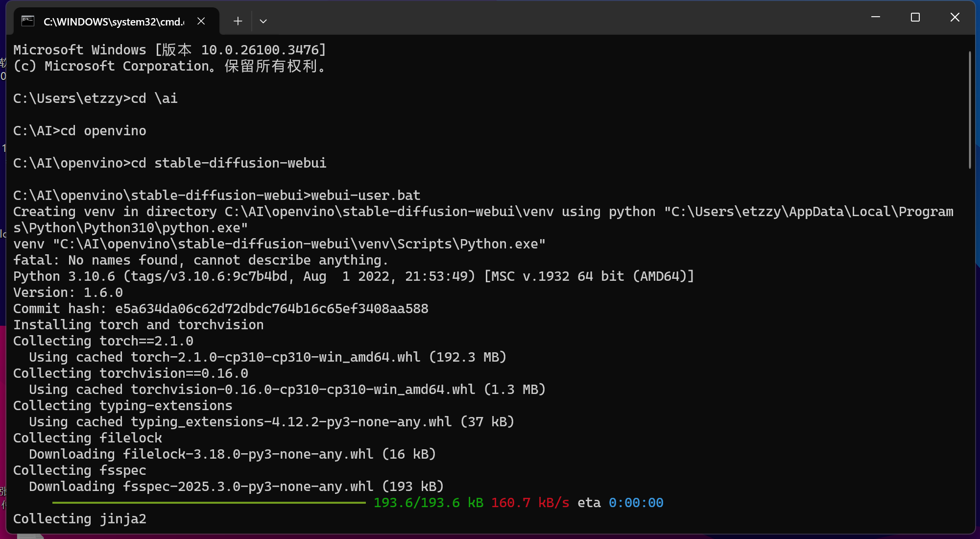Screen dimensions: 980x539
Task: Click the 's\Python\Python310\python.exe"' wrapped line
Action: coord(131,228)
